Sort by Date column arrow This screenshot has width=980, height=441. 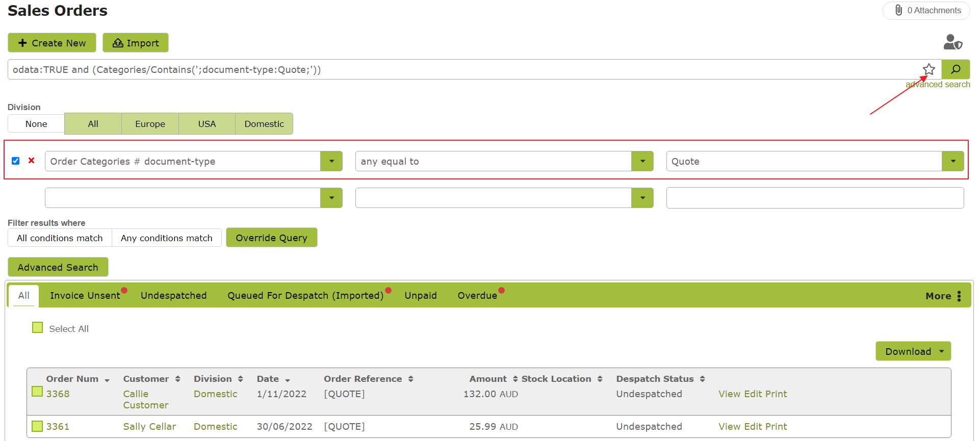pos(288,380)
